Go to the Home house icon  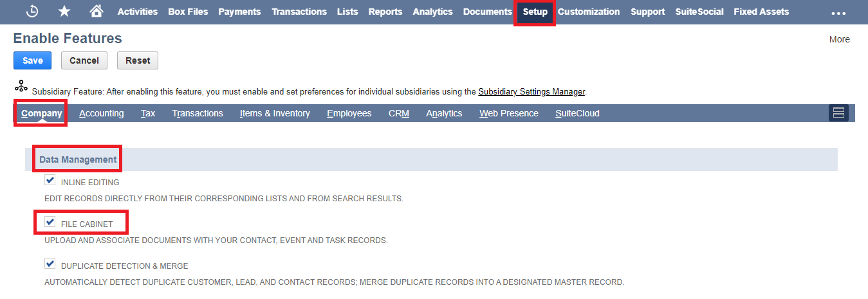point(97,12)
